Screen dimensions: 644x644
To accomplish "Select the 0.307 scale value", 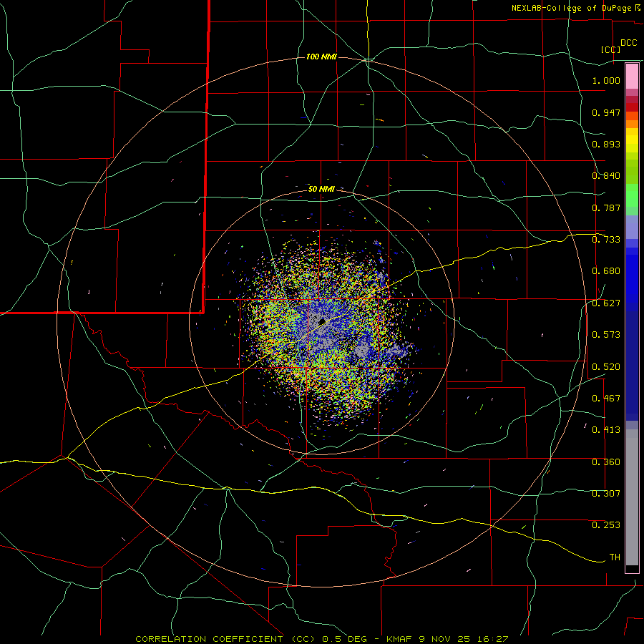I will [606, 494].
